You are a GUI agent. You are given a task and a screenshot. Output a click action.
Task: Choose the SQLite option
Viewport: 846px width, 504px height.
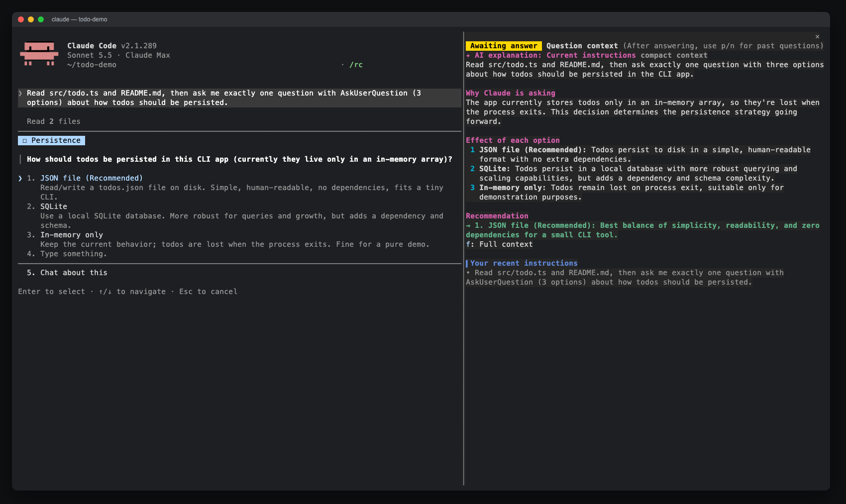coord(54,206)
